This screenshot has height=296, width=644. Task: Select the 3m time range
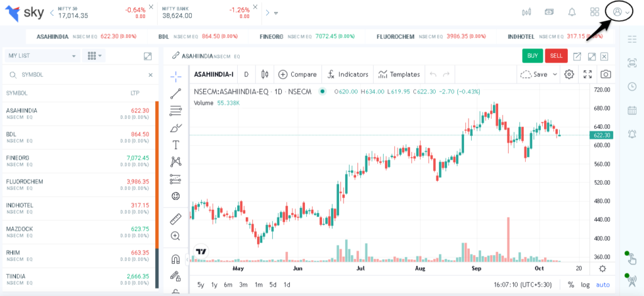[243, 285]
